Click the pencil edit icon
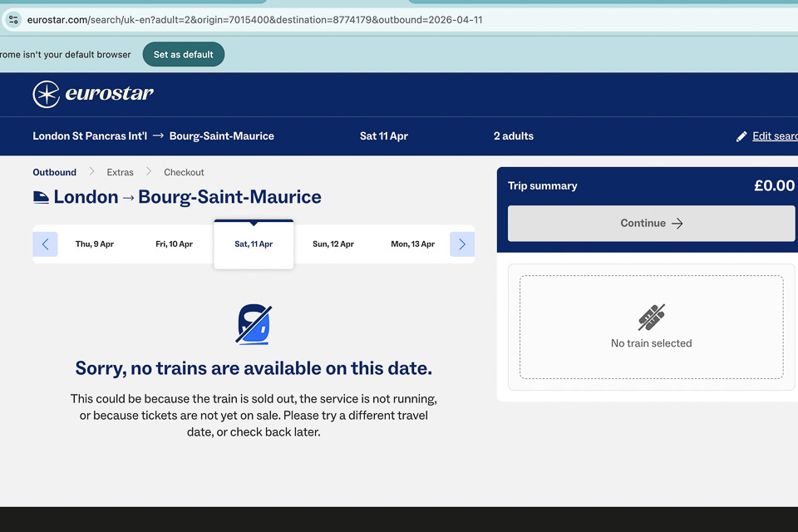 click(741, 136)
